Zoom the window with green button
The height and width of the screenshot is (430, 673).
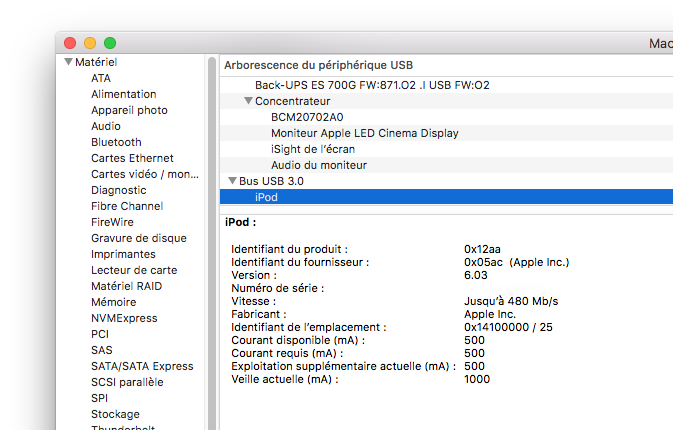coord(110,43)
